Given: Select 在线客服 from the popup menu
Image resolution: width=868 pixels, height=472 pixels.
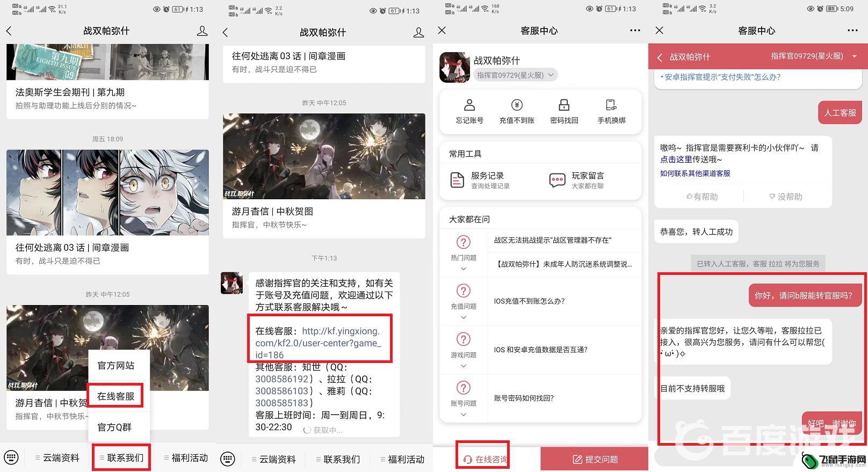Looking at the screenshot, I should tap(116, 396).
